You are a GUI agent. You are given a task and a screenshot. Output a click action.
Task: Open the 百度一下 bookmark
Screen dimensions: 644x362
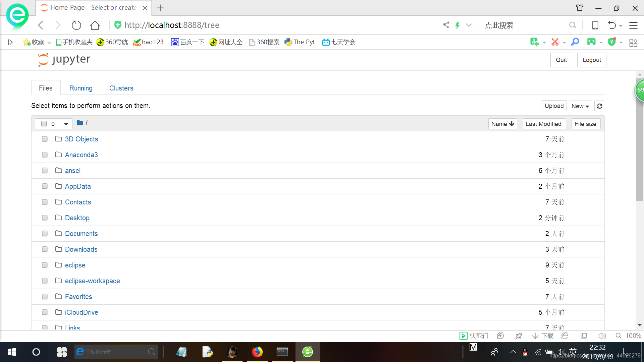click(187, 42)
